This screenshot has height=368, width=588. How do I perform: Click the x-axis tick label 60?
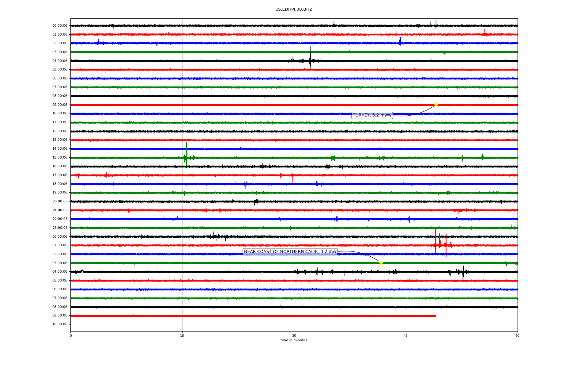517,335
